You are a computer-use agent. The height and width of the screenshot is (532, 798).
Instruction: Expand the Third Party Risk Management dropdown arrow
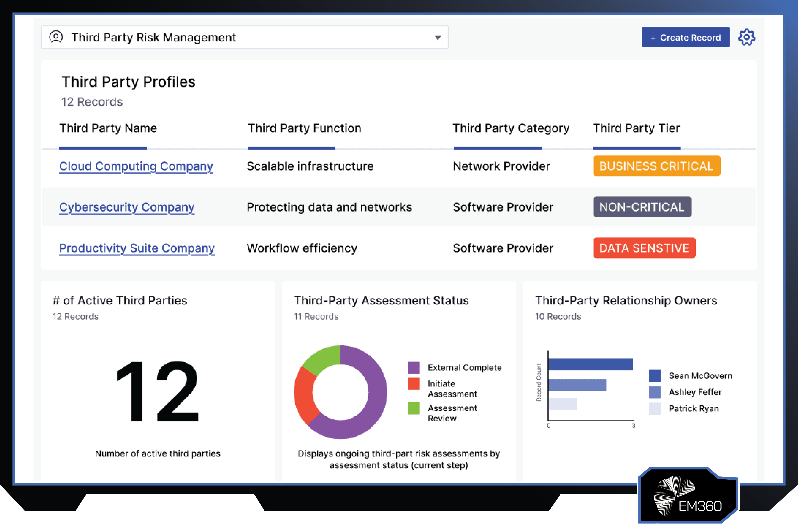pyautogui.click(x=438, y=38)
